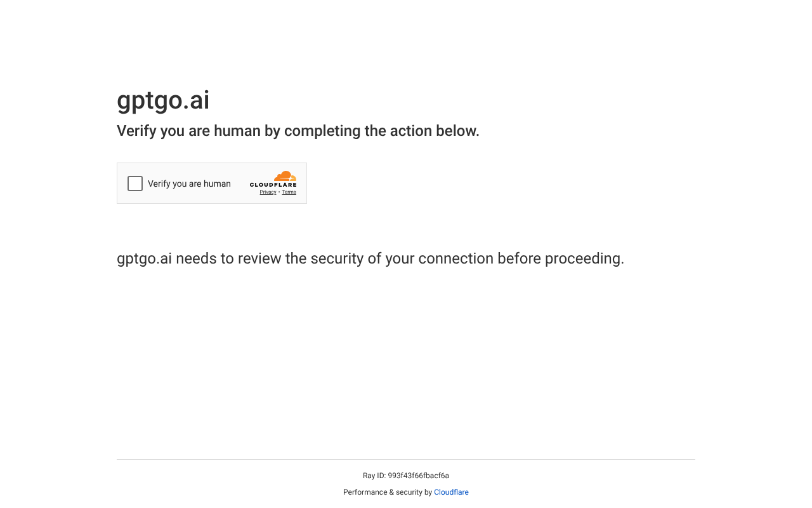Click the "Verify you are human" checkbox label
The width and height of the screenshot is (812, 508).
[x=189, y=184]
